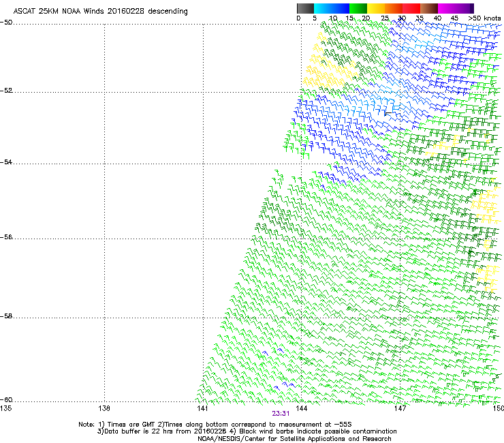Click the red 30-35 knots legend swatch

pyautogui.click(x=411, y=8)
